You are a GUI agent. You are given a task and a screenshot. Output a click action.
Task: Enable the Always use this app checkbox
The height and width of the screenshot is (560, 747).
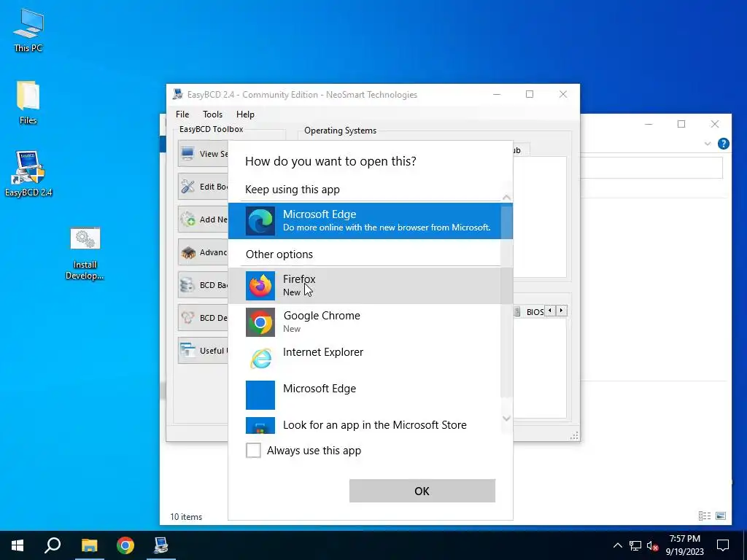[x=253, y=450]
